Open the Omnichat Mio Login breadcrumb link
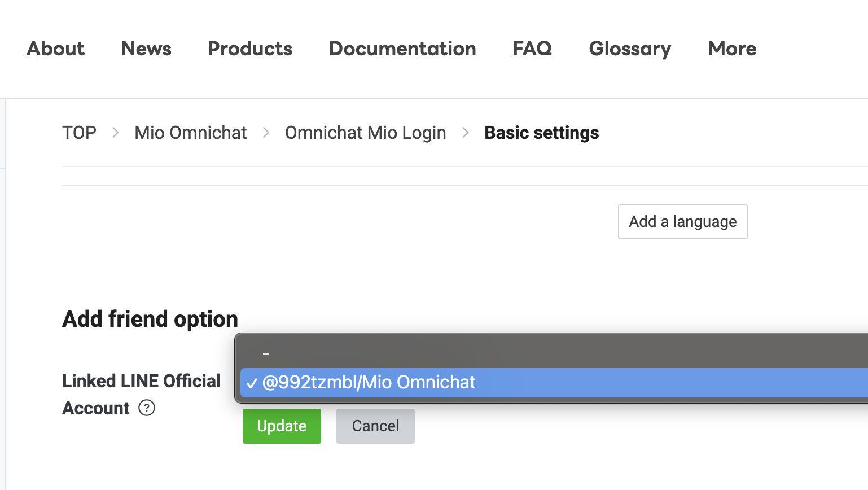 (x=365, y=133)
